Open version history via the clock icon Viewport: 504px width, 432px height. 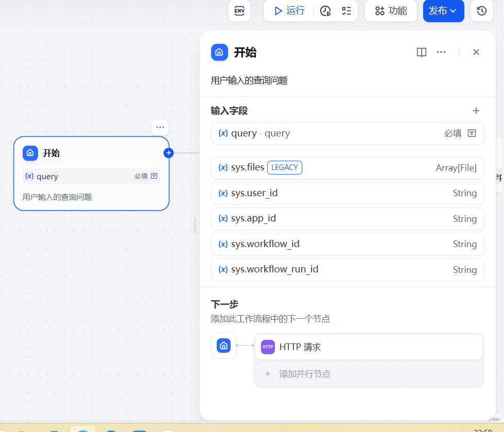481,11
